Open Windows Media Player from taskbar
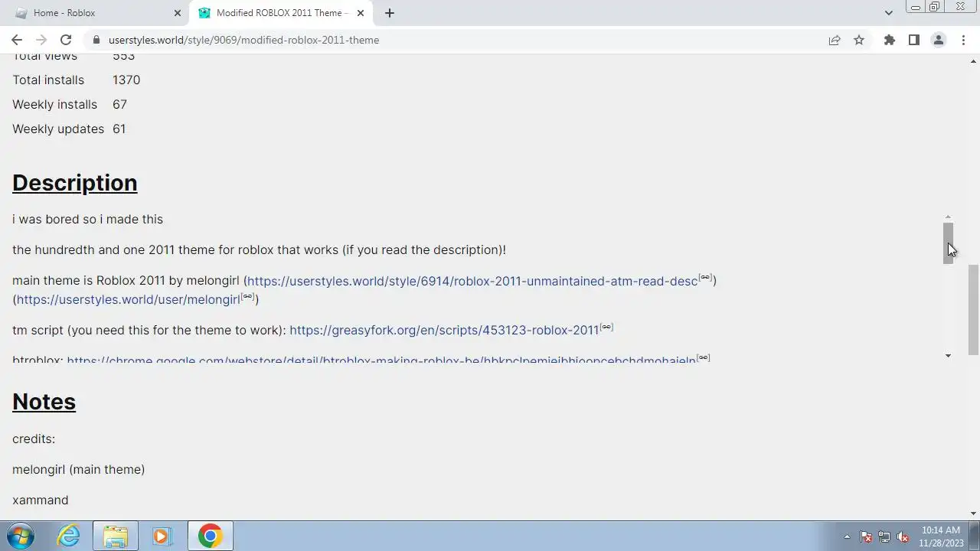 [162, 536]
